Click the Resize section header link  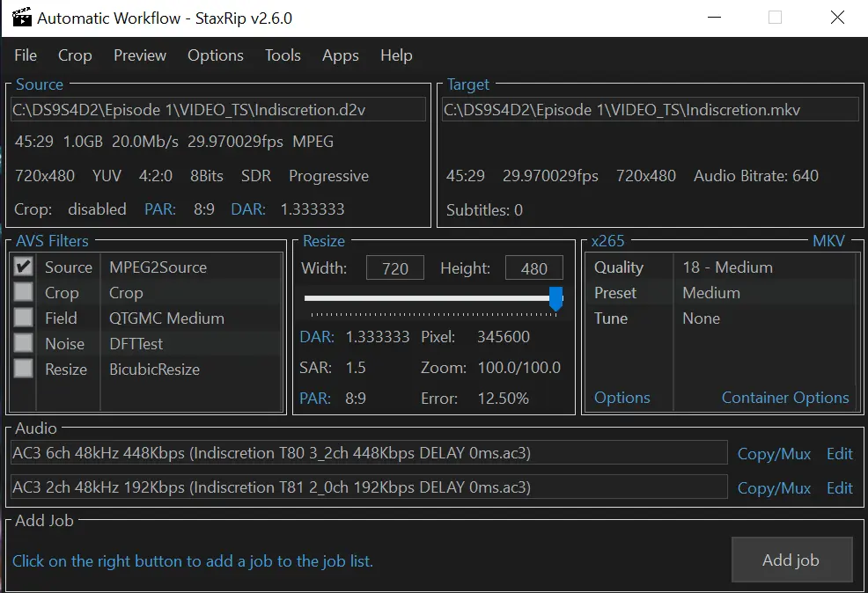click(324, 241)
